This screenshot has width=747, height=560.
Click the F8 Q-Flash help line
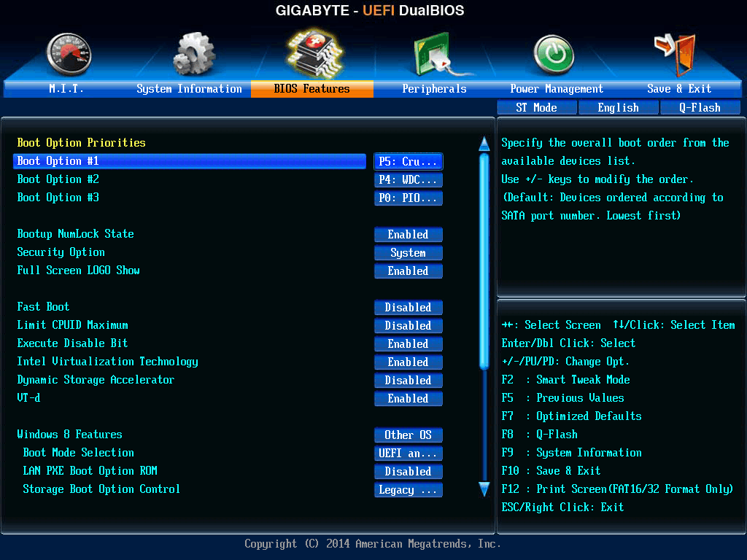pyautogui.click(x=539, y=435)
